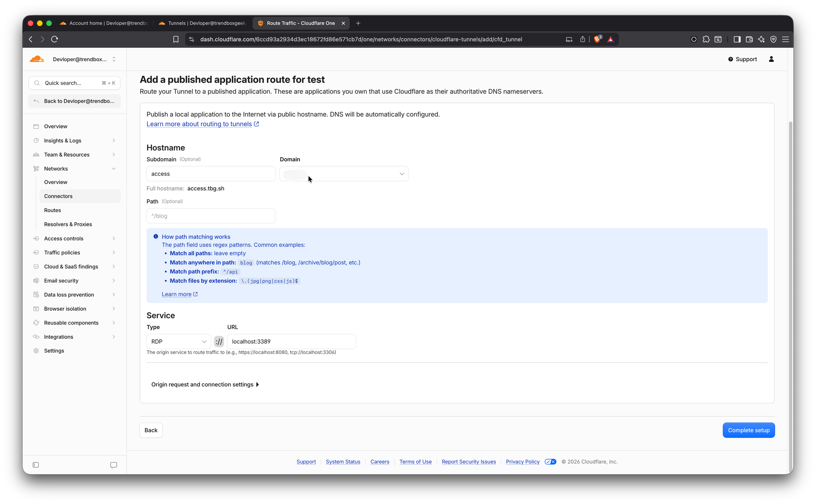Screen dimensions: 816x504
Task: Go forward using the browser forward arrow
Action: (x=42, y=39)
